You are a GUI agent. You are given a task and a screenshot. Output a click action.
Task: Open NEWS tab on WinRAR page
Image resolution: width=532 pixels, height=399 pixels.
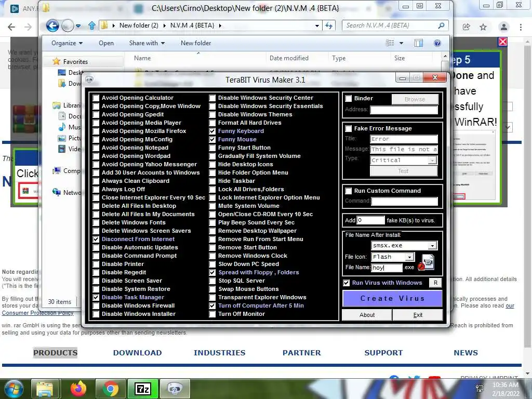pyautogui.click(x=465, y=353)
